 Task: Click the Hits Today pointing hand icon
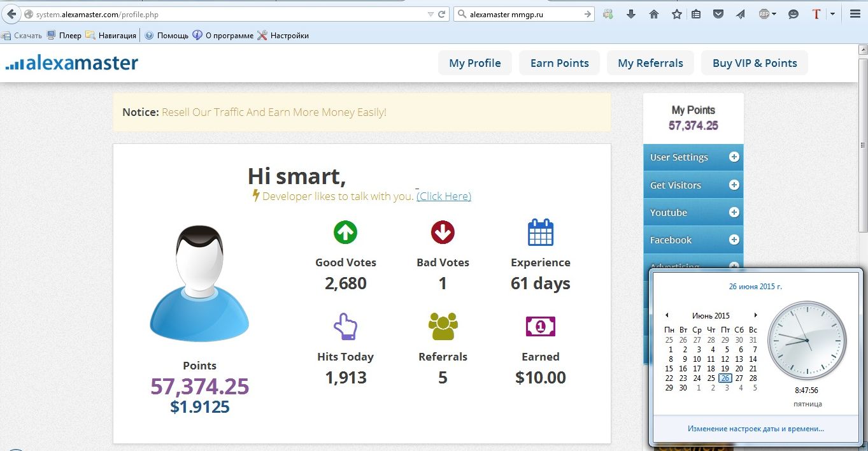tap(345, 326)
